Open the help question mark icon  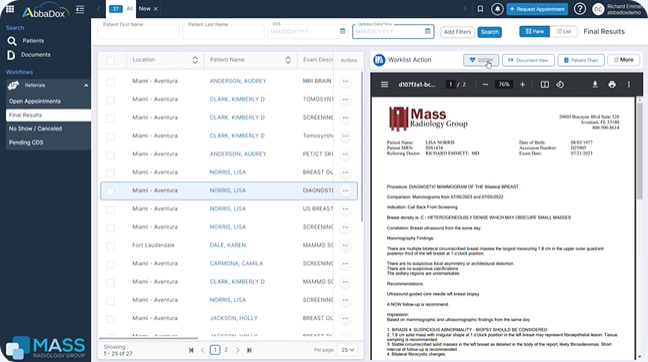[580, 9]
